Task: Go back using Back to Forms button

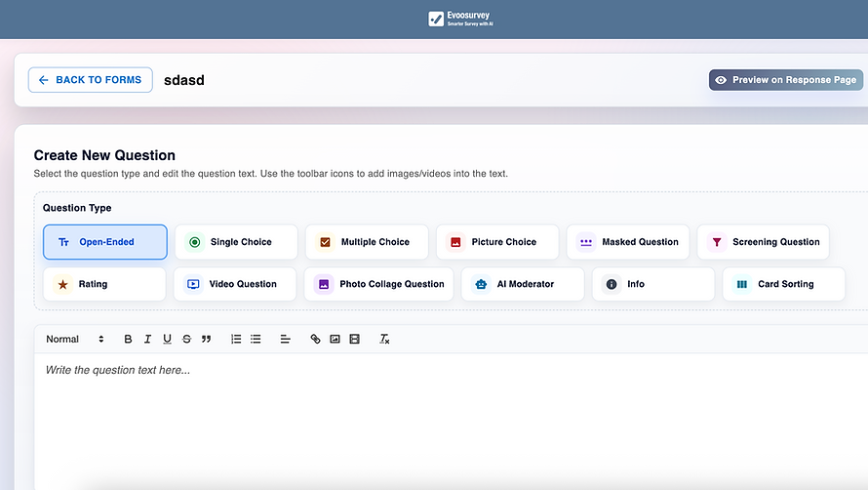Action: click(91, 80)
